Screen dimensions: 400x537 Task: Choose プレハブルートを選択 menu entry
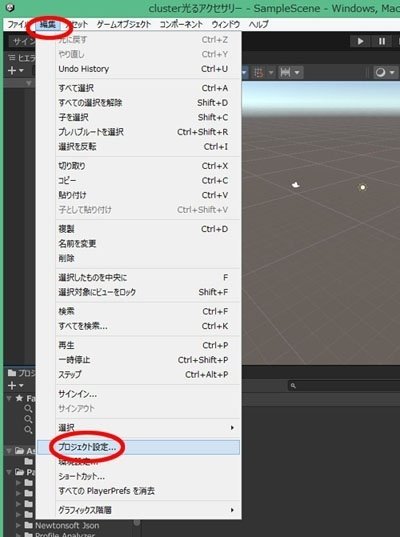click(138, 132)
